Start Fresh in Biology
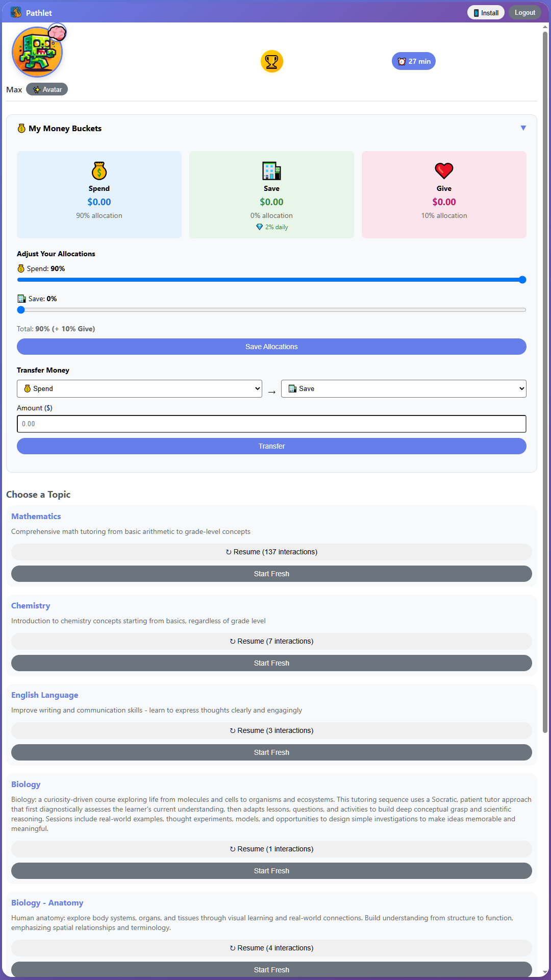The image size is (551, 980). coord(271,871)
